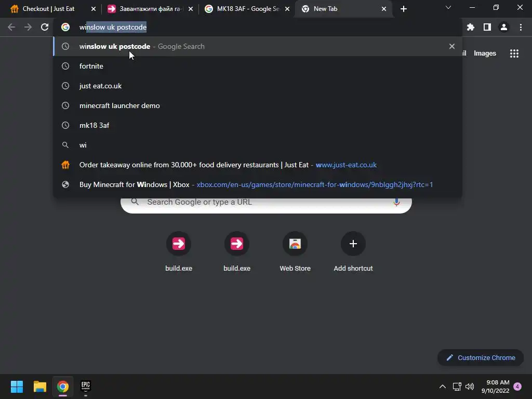Click the voice search microphone
The width and height of the screenshot is (532, 399).
pos(396,202)
